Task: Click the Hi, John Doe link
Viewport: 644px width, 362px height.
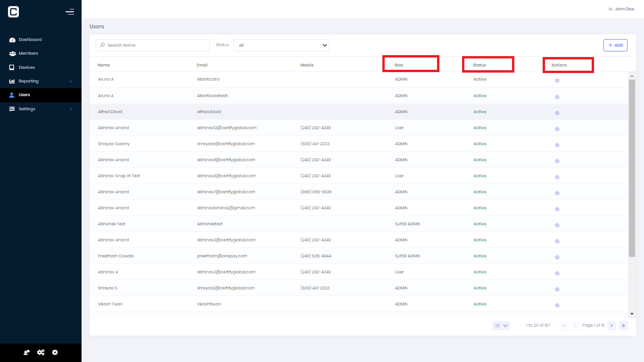Action: 621,9
